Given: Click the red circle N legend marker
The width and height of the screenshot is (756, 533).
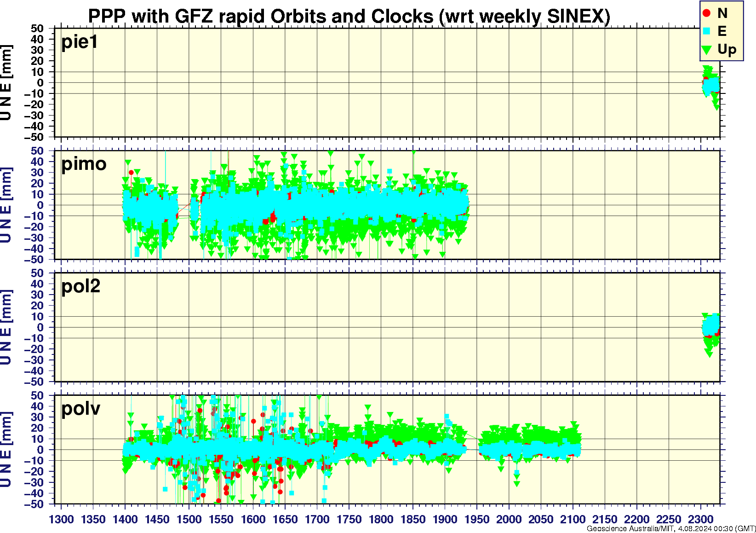Looking at the screenshot, I should click(x=707, y=13).
